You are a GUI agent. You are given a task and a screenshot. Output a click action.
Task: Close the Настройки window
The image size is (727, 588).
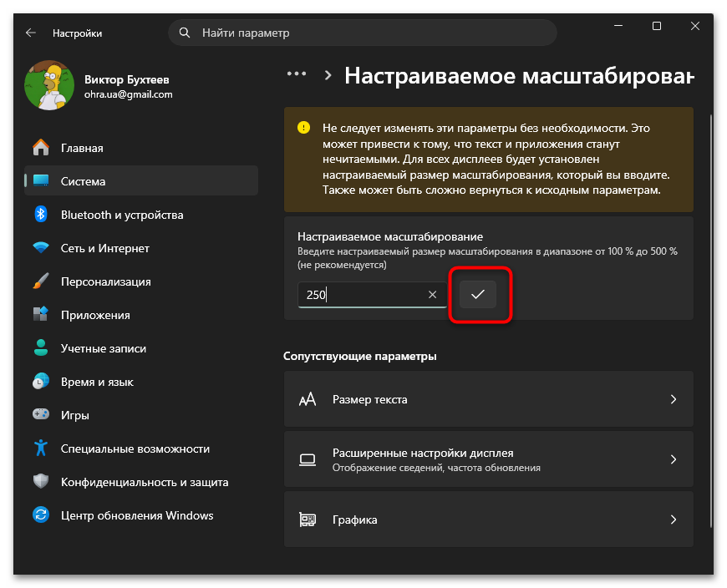(694, 26)
